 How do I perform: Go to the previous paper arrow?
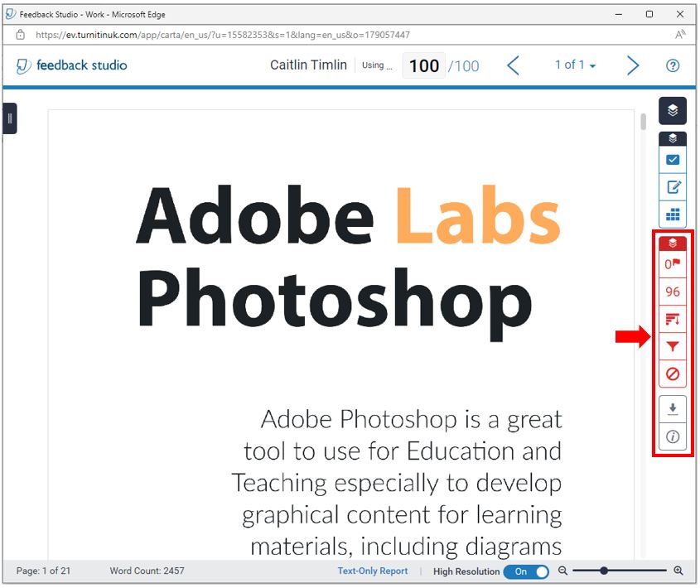tap(514, 65)
